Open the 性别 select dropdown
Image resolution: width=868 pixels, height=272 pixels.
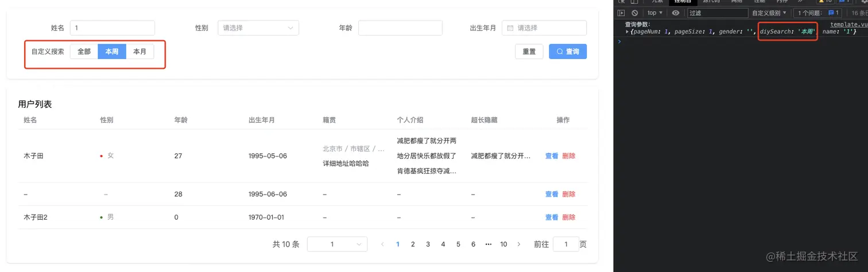(258, 28)
